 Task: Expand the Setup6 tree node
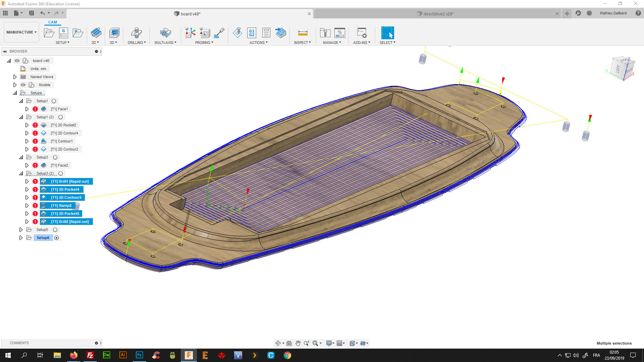[21, 238]
